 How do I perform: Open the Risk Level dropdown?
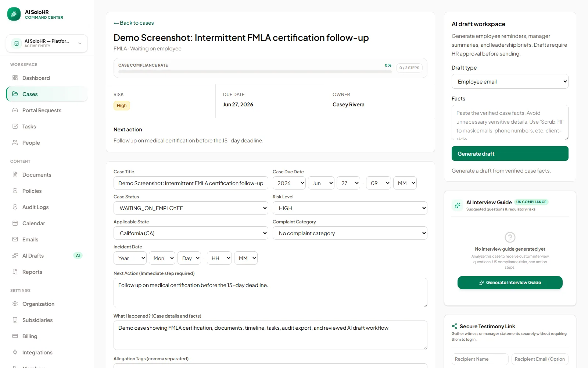click(350, 208)
